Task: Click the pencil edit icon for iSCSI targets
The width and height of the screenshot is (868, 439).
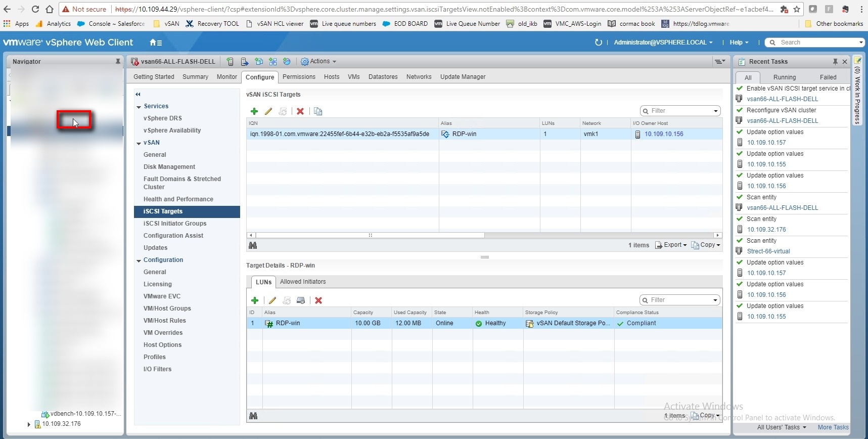Action: point(268,111)
